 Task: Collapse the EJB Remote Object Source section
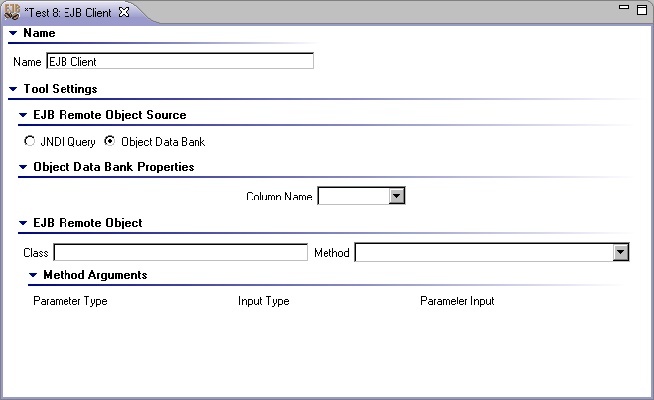coord(23,115)
